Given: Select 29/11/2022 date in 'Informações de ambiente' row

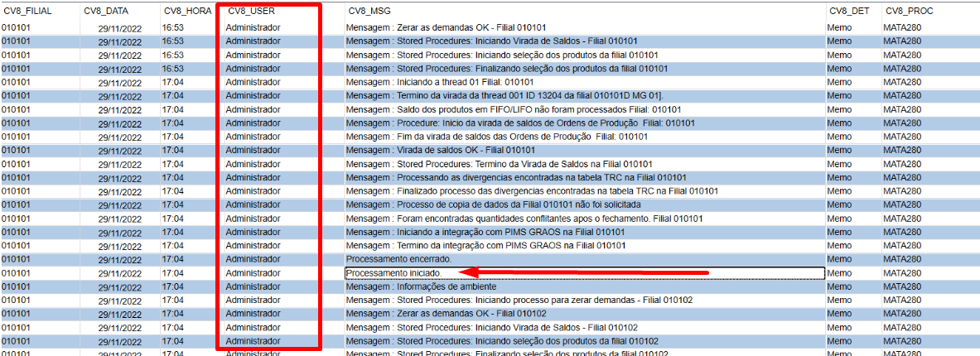Looking at the screenshot, I should (x=120, y=286).
